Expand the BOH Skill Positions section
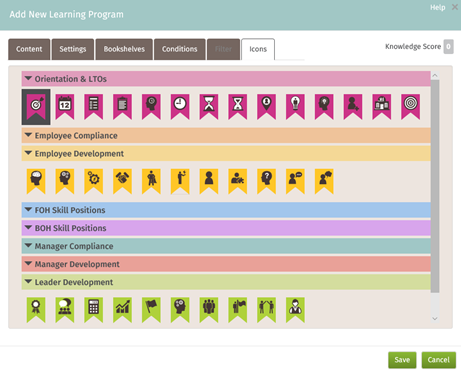Screen dimensions: 461x373 (x=226, y=228)
